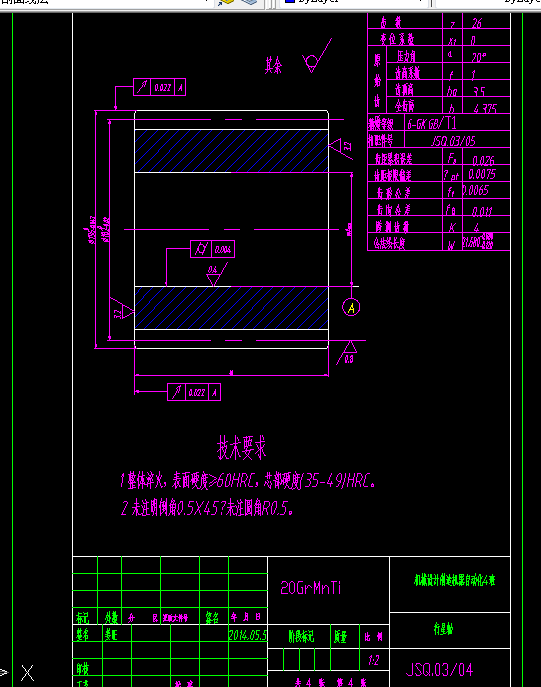Select the circled datum A symbol
541x687 pixels.
click(351, 307)
